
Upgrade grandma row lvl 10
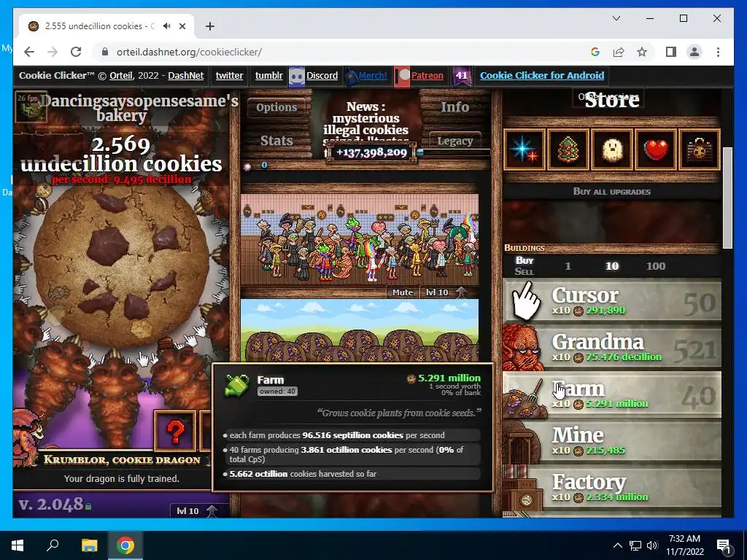point(446,292)
